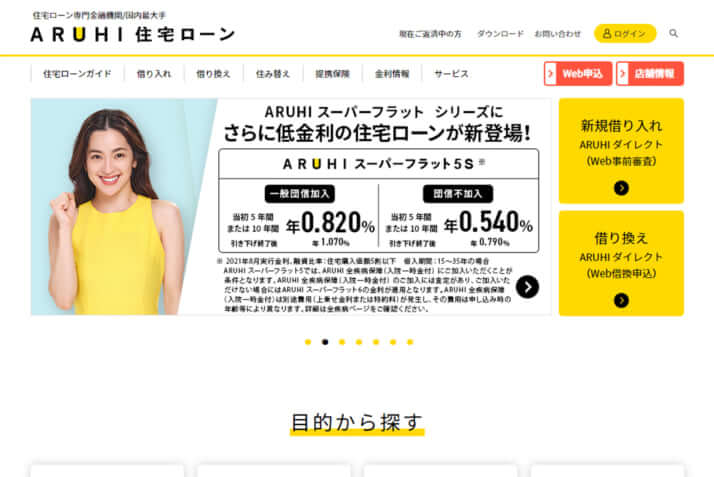Open the 住み替え menu
714x477 pixels.
[273, 74]
